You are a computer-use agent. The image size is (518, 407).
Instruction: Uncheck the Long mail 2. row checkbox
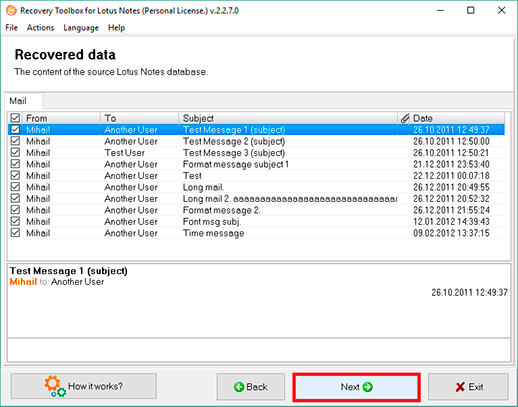[x=15, y=198]
